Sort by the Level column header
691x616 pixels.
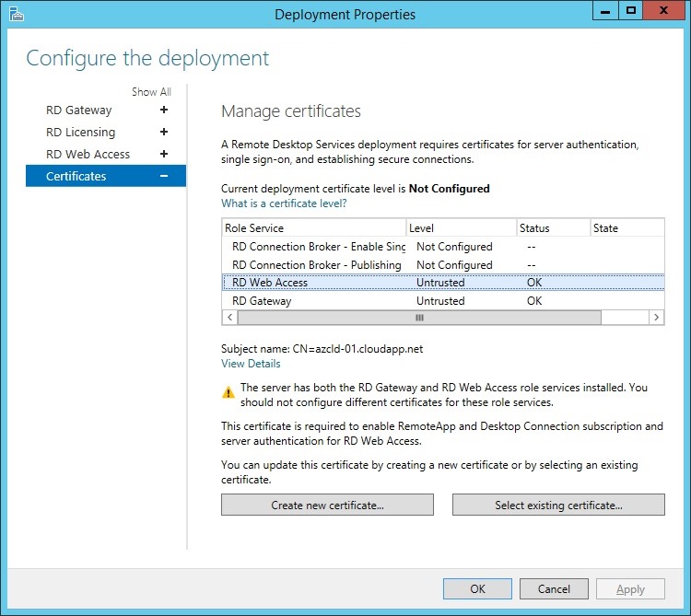coord(461,227)
